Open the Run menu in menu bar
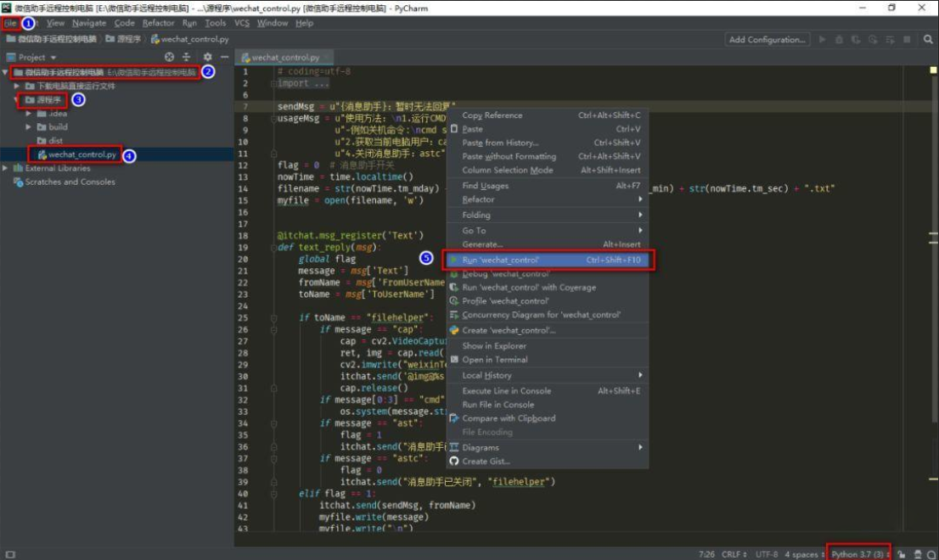 click(x=190, y=23)
